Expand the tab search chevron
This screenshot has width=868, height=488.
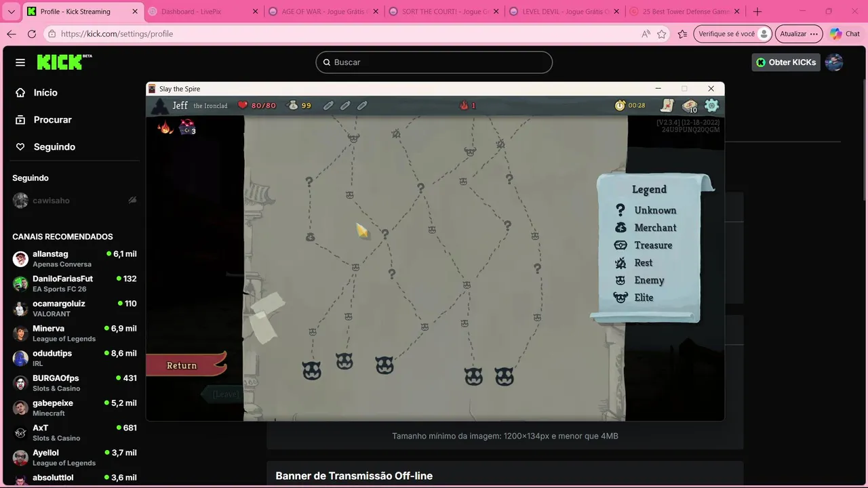coord(11,12)
